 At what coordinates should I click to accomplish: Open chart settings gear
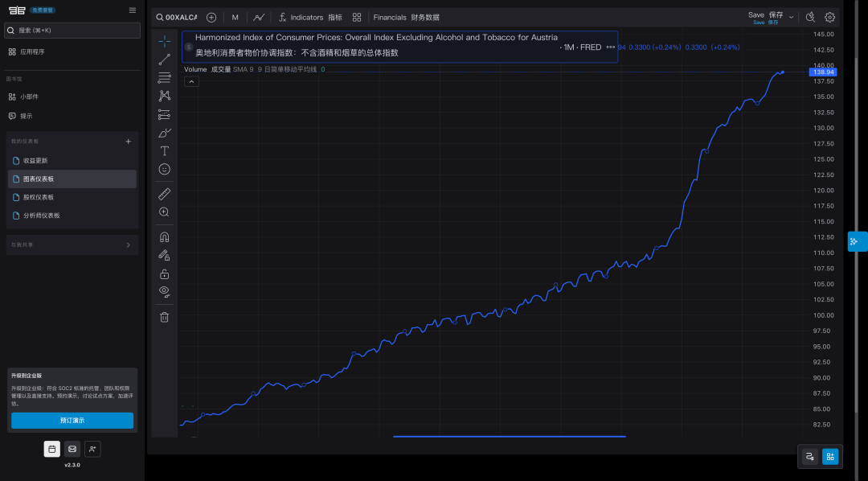(x=829, y=17)
